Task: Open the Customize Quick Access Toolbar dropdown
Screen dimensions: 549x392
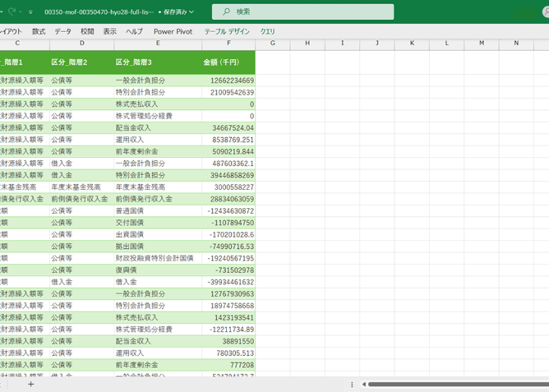Action: (x=30, y=12)
